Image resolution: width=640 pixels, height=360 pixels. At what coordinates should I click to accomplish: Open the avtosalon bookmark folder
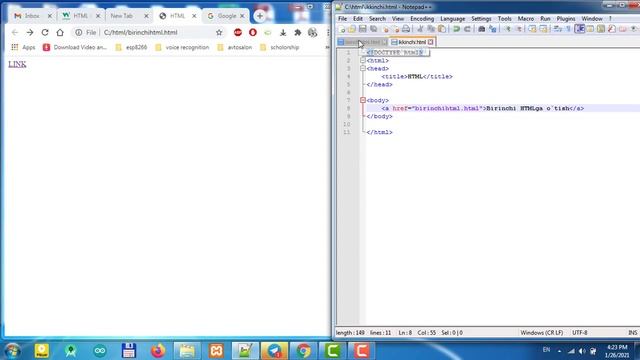pyautogui.click(x=235, y=47)
